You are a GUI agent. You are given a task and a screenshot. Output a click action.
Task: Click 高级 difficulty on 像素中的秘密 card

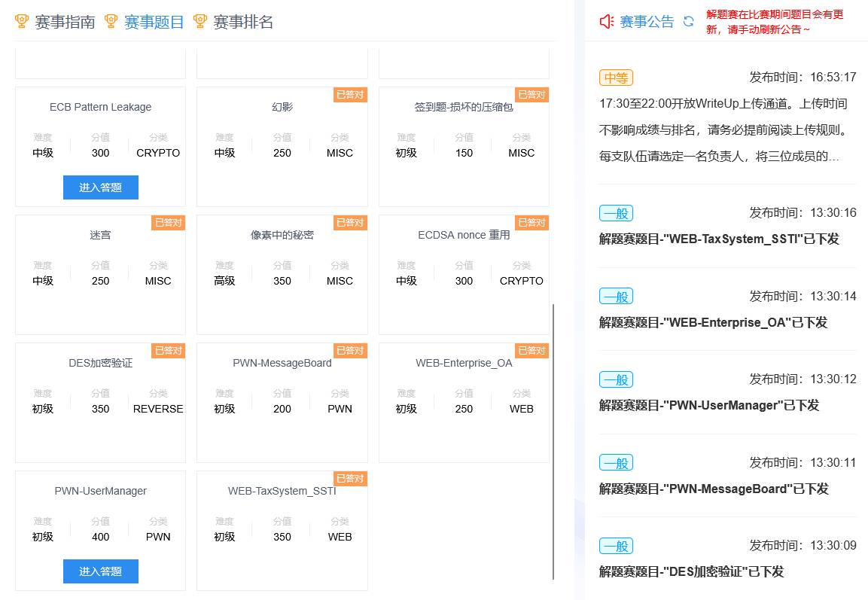[225, 281]
